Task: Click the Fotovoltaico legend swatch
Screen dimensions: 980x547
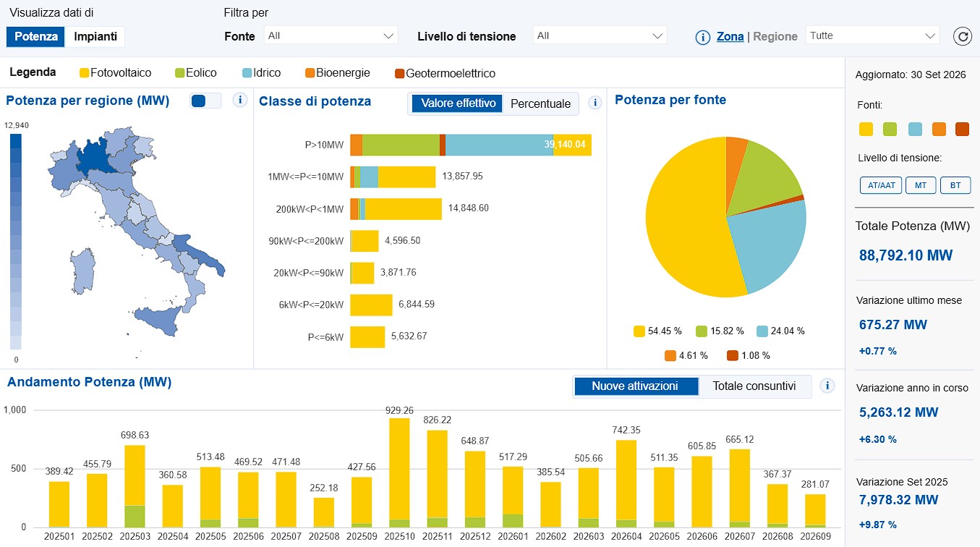Action: pyautogui.click(x=84, y=73)
